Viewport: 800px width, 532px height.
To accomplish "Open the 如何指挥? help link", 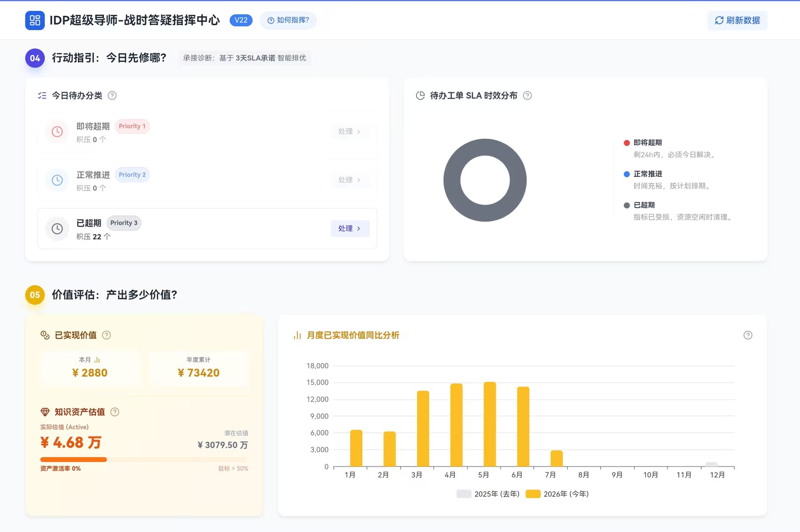I will pyautogui.click(x=288, y=20).
